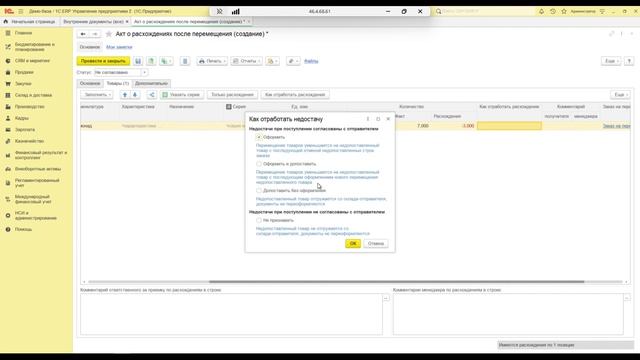Click the forward navigation arrow
Viewport: 640px width, 360px height.
[95, 34]
